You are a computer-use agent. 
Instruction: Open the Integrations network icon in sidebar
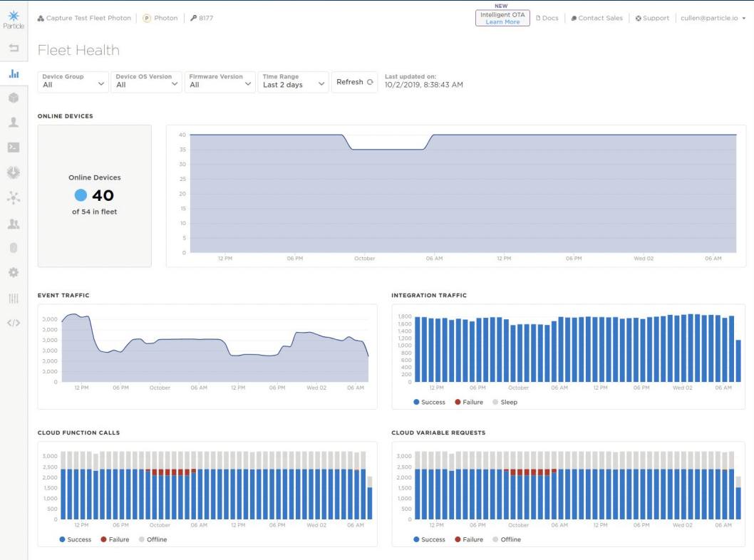click(x=13, y=197)
